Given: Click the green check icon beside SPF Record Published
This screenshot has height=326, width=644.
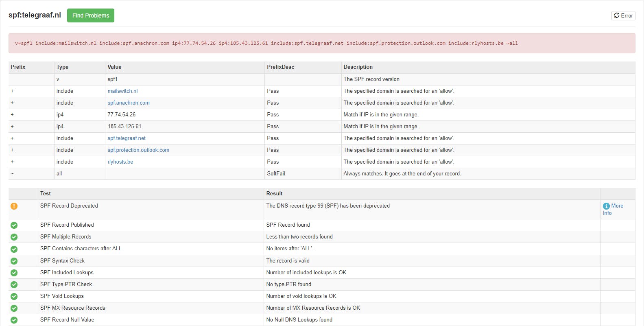Looking at the screenshot, I should [14, 225].
